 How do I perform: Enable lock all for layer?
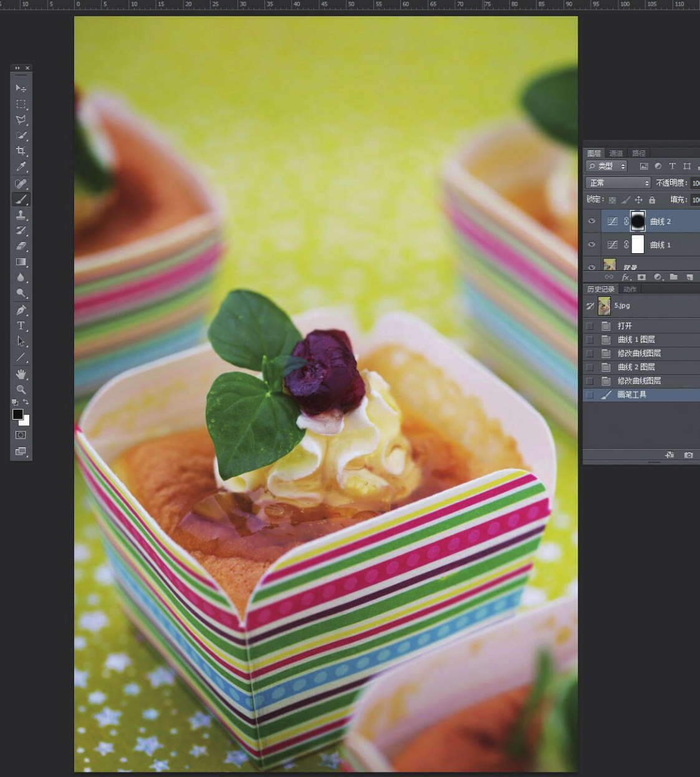(652, 200)
